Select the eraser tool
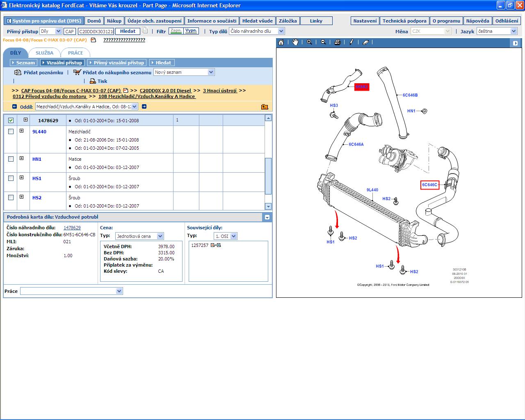This screenshot has height=420, width=525. pos(366,42)
